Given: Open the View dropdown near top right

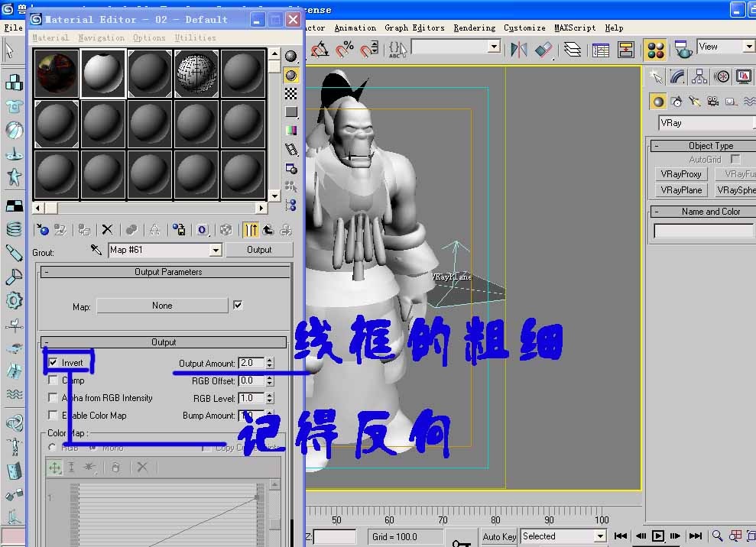Looking at the screenshot, I should (746, 46).
